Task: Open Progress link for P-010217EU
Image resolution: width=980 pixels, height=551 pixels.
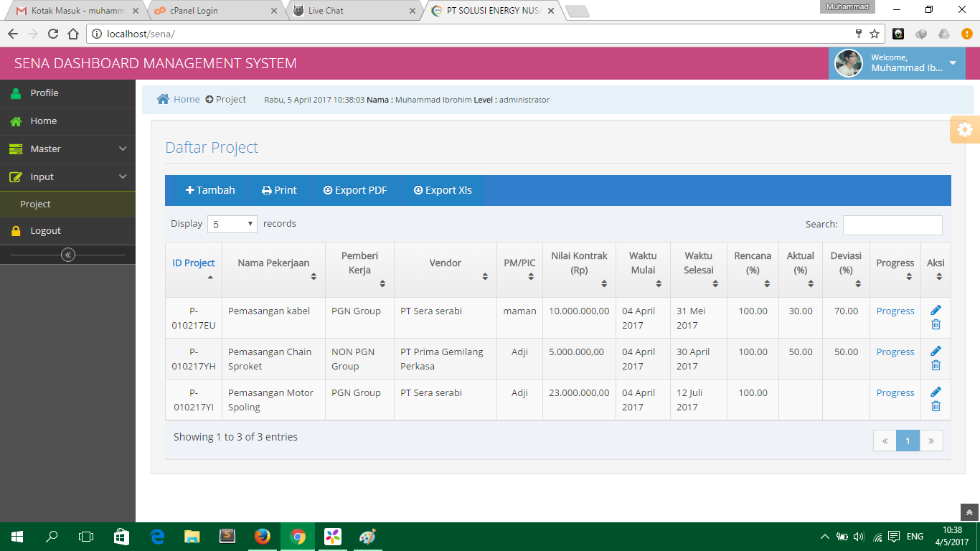Action: [x=895, y=311]
